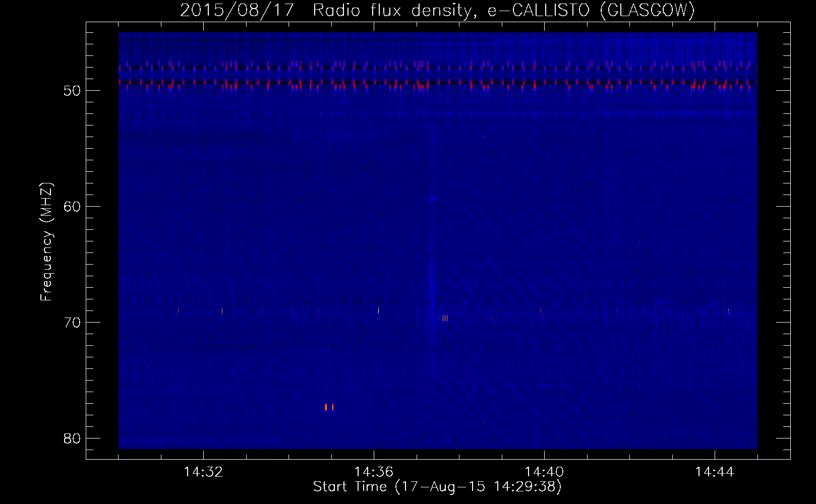Click the 80 frequency tick label
Image resolution: width=816 pixels, height=504 pixels.
[x=73, y=438]
